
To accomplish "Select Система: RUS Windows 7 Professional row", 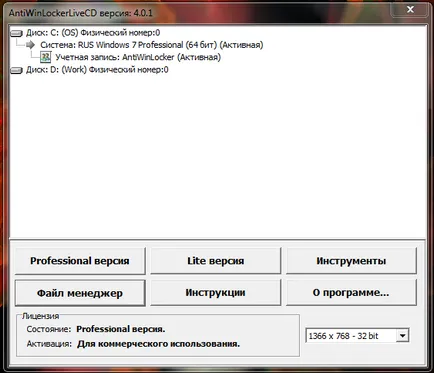I will [152, 45].
